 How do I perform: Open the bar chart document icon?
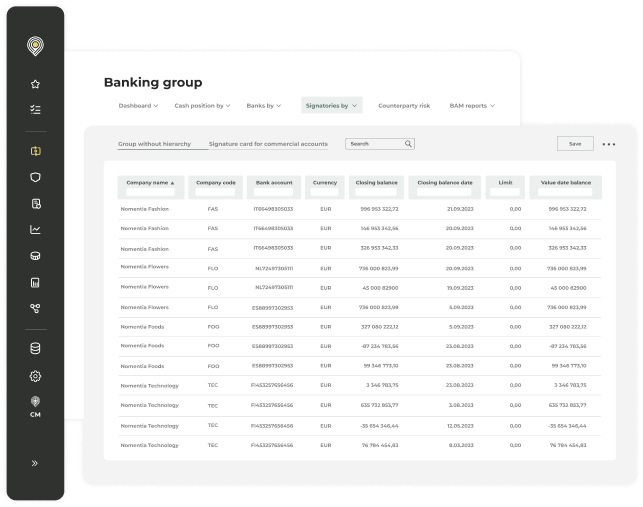click(35, 283)
